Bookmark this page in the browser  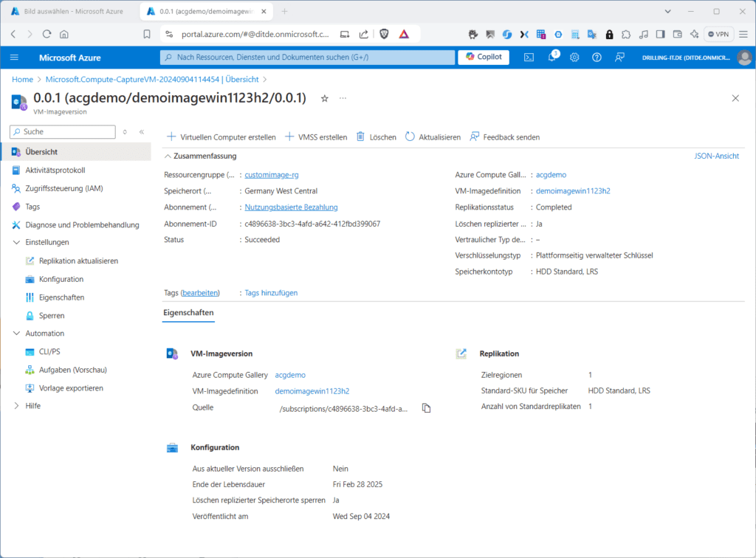[x=147, y=34]
